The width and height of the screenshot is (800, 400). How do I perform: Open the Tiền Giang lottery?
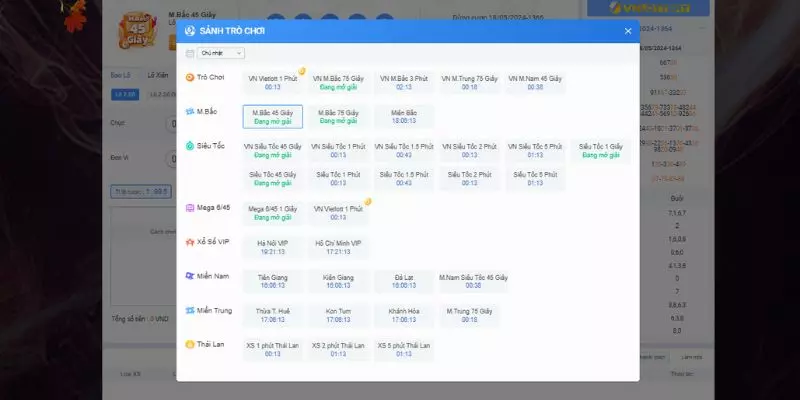pyautogui.click(x=272, y=282)
